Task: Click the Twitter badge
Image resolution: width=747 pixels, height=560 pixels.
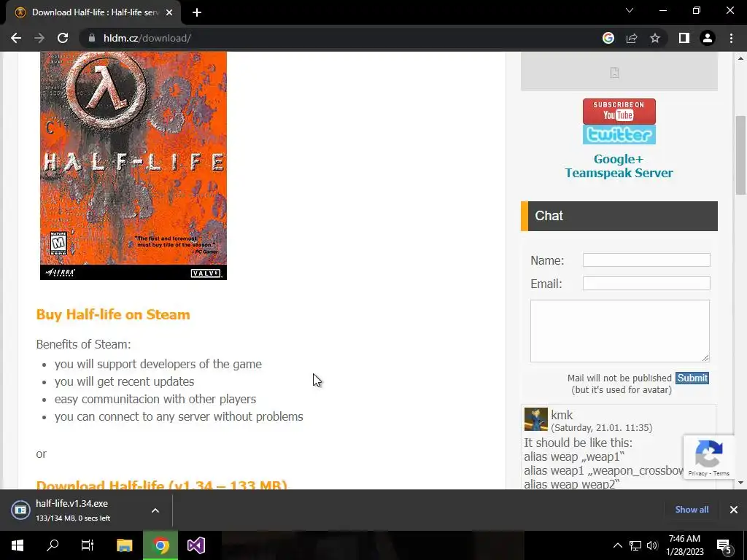Action: tap(619, 135)
